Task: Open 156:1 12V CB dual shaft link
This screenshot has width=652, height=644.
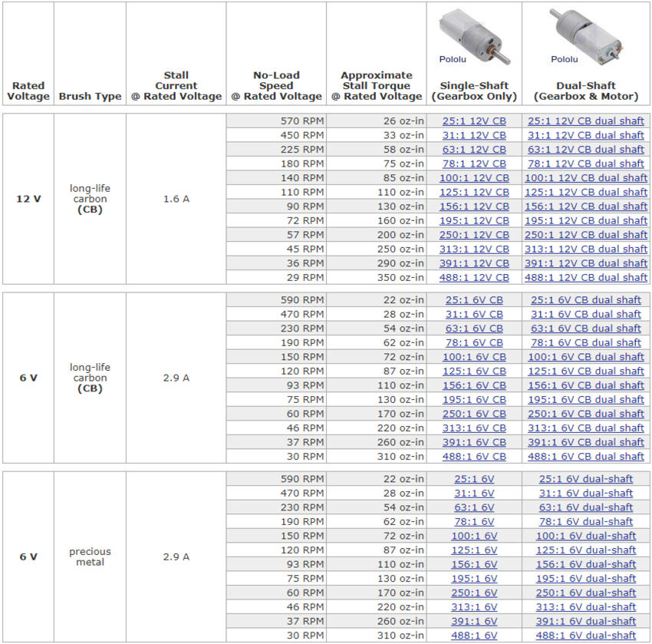Action: pos(586,206)
